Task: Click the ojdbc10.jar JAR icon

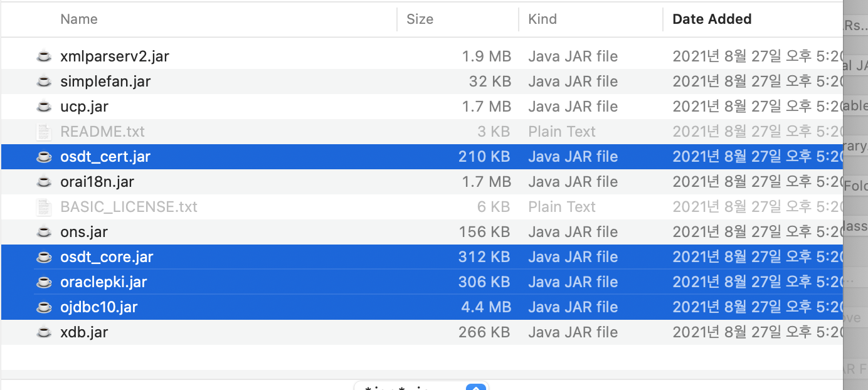Action: click(x=43, y=307)
